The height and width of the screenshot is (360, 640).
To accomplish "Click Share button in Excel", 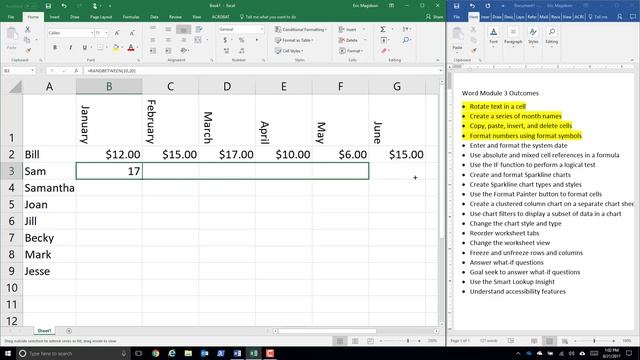I will coord(434,17).
